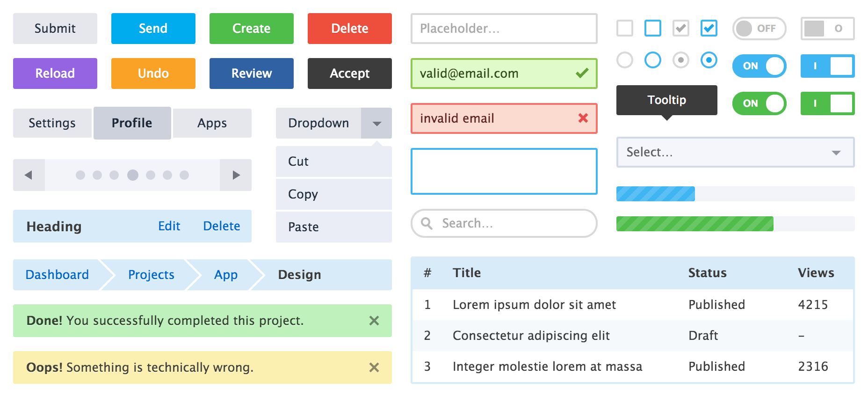Go to Projects in the breadcrumb
Screen dimensions: 868x397
point(151,275)
